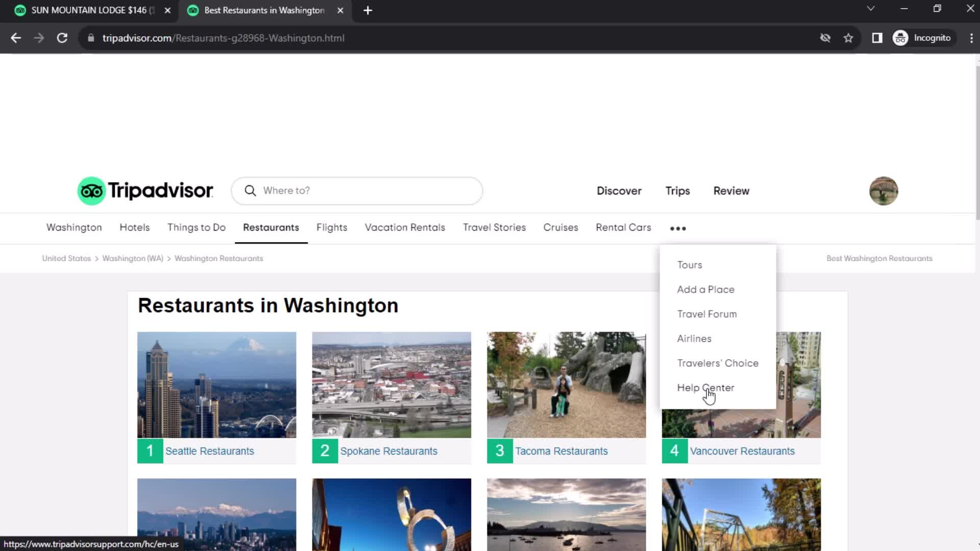Click the Incognito mode icon in toolbar
The width and height of the screenshot is (980, 551).
(901, 38)
